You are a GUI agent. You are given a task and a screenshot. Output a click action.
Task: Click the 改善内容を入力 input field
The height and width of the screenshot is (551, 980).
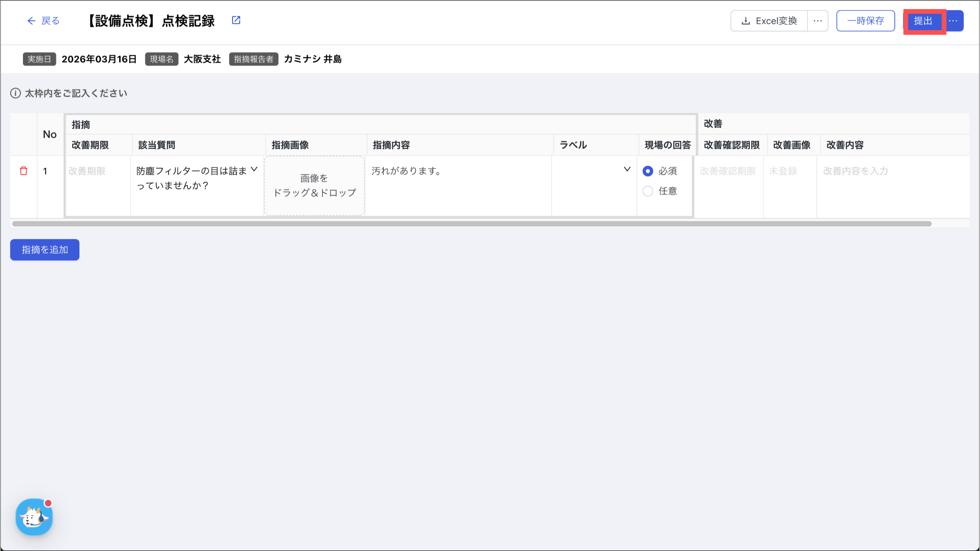tap(892, 171)
